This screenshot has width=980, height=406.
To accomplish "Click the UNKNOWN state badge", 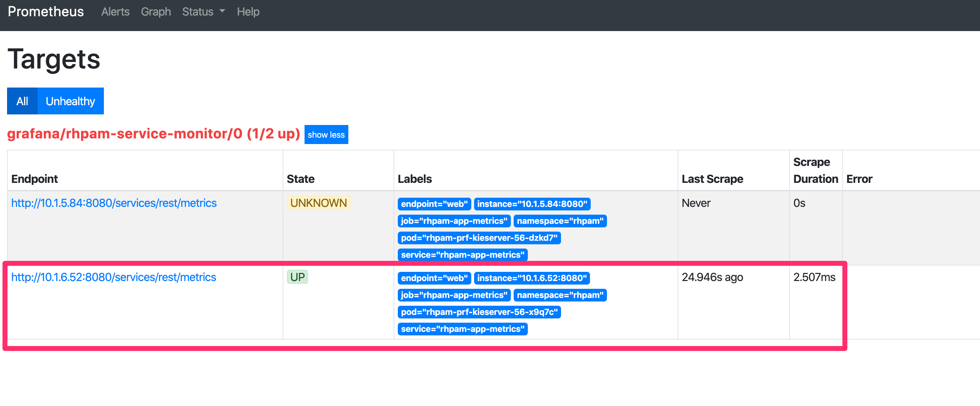I will (x=318, y=203).
